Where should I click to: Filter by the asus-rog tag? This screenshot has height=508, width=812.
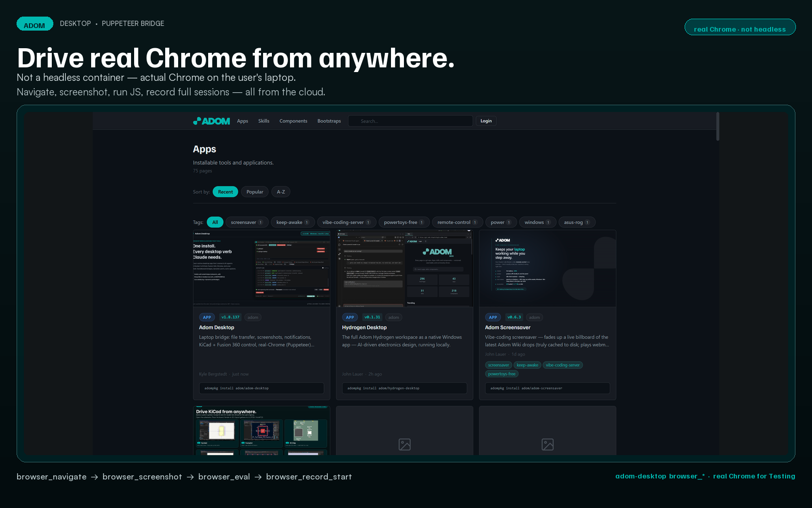tap(576, 222)
